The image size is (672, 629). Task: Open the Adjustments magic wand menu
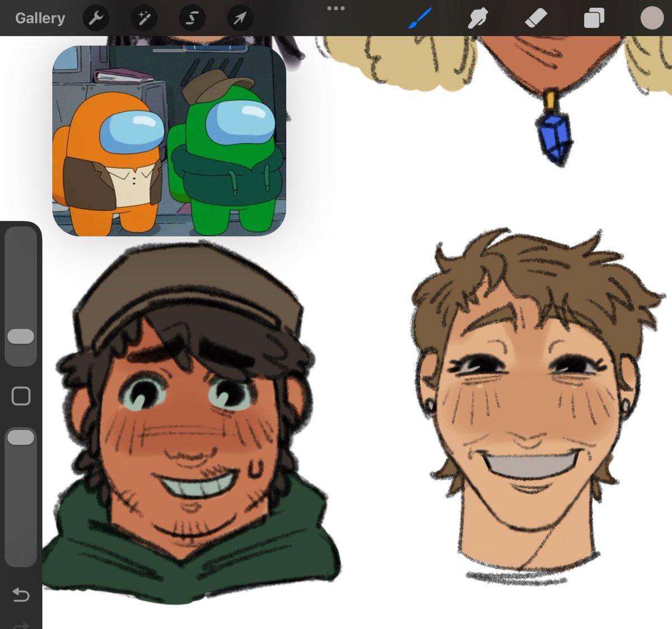[144, 18]
